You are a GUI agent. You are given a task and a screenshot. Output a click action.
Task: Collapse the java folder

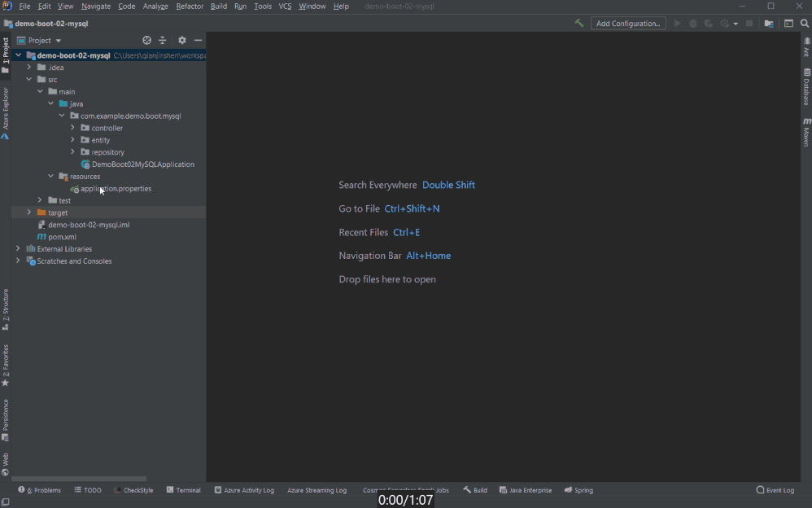click(50, 103)
